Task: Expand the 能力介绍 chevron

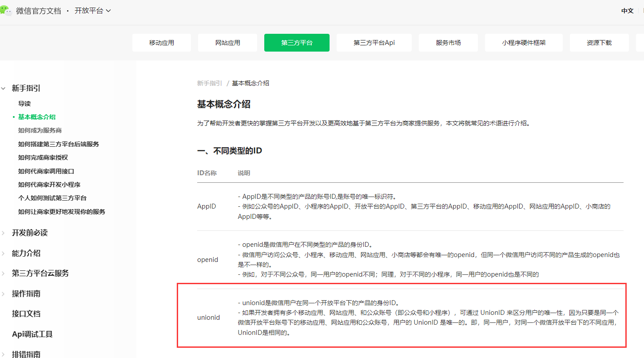Action: pyautogui.click(x=3, y=253)
